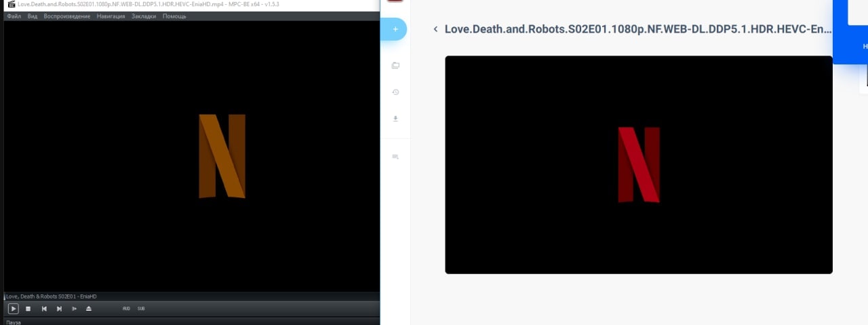Open the Файл menu
This screenshot has height=325, width=868.
coord(14,16)
